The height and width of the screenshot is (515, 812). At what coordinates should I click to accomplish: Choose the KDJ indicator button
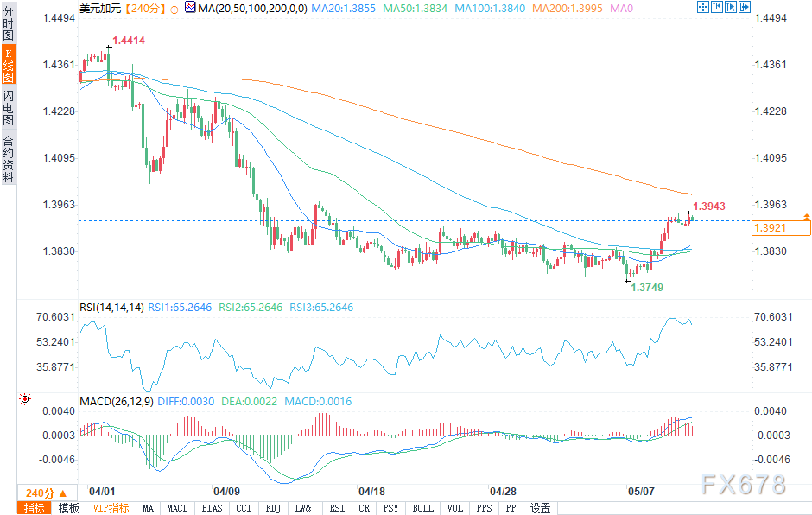click(273, 508)
